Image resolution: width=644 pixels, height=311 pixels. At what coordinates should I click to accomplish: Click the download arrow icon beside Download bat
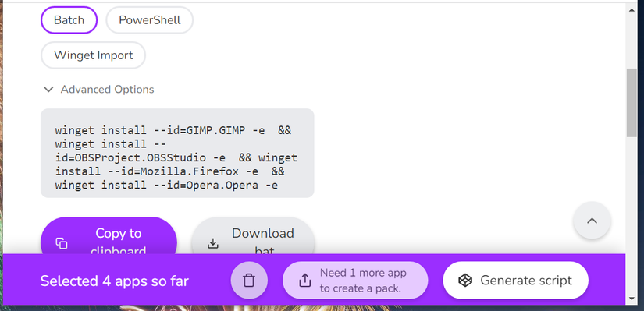coord(213,244)
